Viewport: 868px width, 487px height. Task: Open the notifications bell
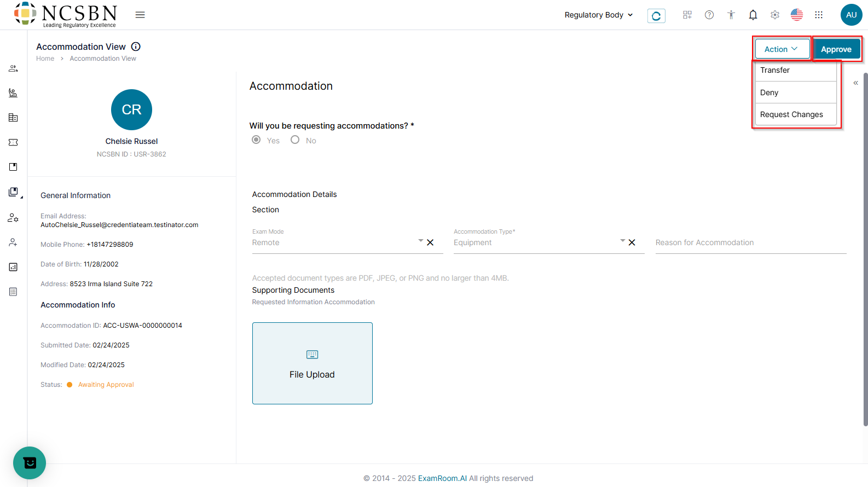(753, 15)
